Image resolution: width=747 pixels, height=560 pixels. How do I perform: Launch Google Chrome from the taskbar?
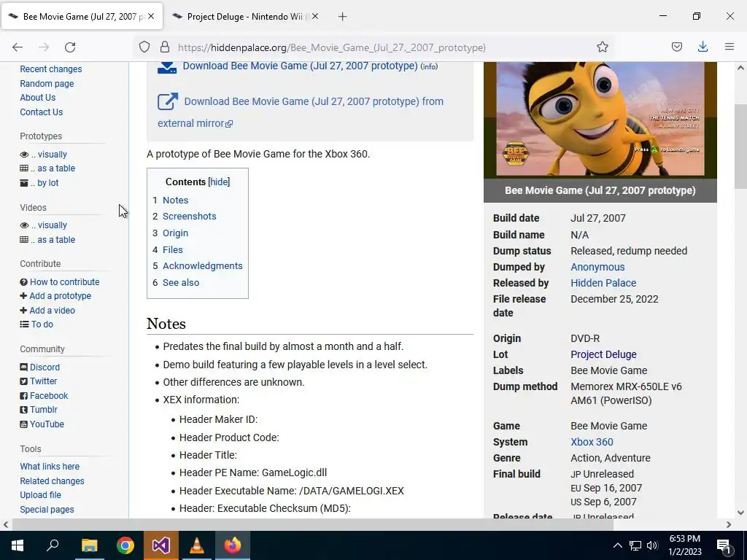125,545
